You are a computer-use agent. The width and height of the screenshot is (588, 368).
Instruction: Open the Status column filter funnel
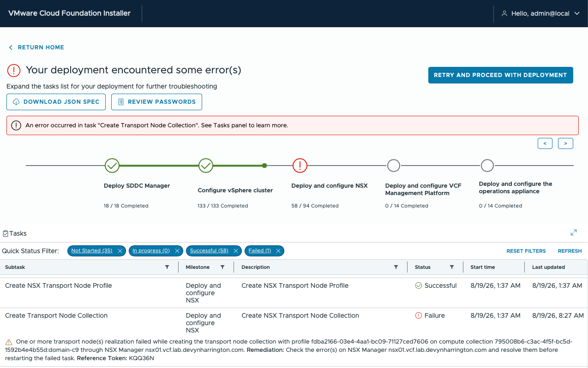pyautogui.click(x=452, y=267)
